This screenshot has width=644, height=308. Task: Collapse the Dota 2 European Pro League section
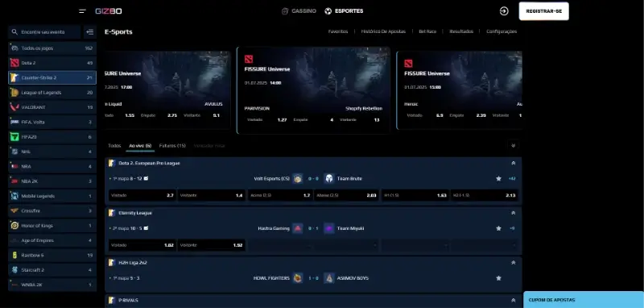513,163
